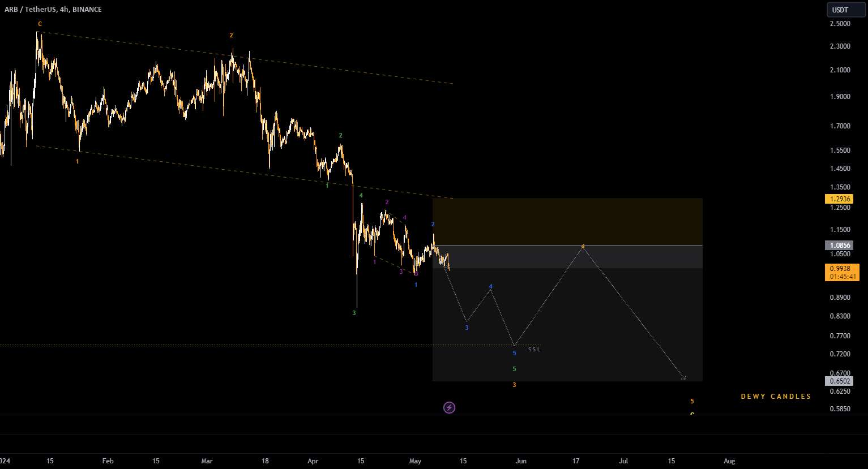Click the 1.5500 price axis value

click(x=840, y=150)
